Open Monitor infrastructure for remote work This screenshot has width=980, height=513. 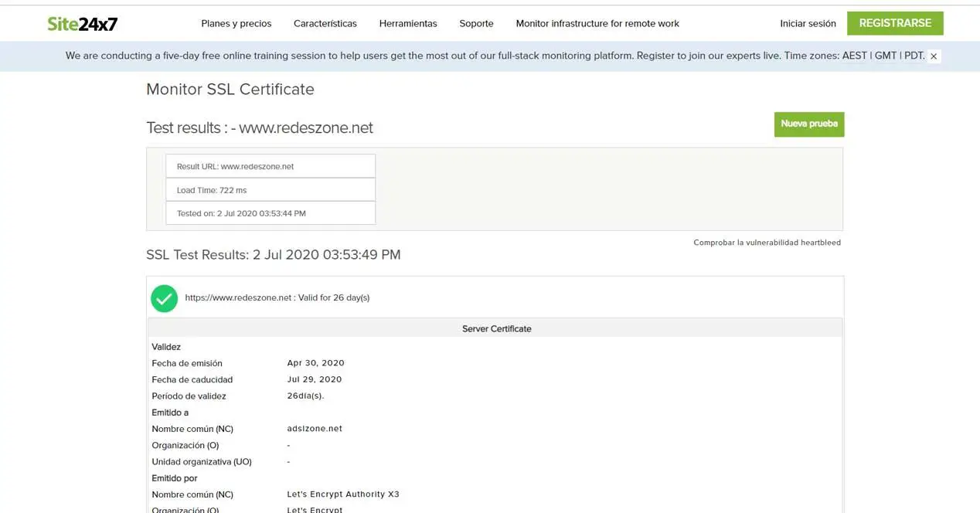597,24
